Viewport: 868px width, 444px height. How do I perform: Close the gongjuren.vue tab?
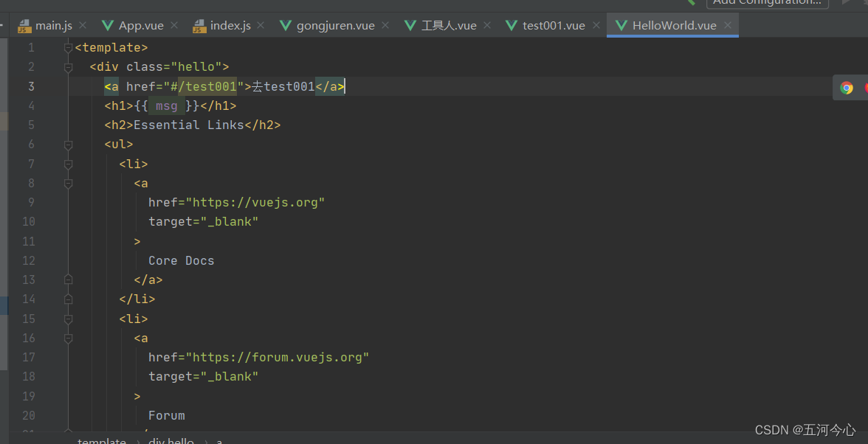pos(385,25)
